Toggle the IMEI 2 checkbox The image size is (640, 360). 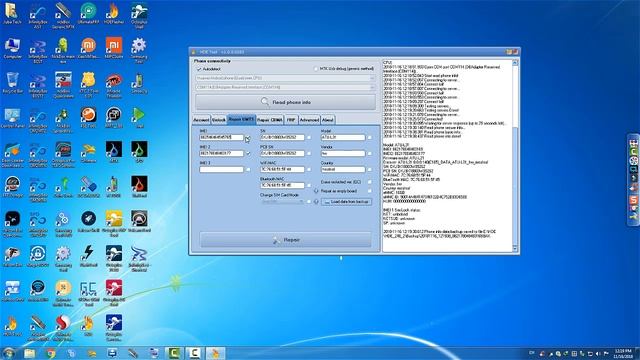click(x=248, y=153)
